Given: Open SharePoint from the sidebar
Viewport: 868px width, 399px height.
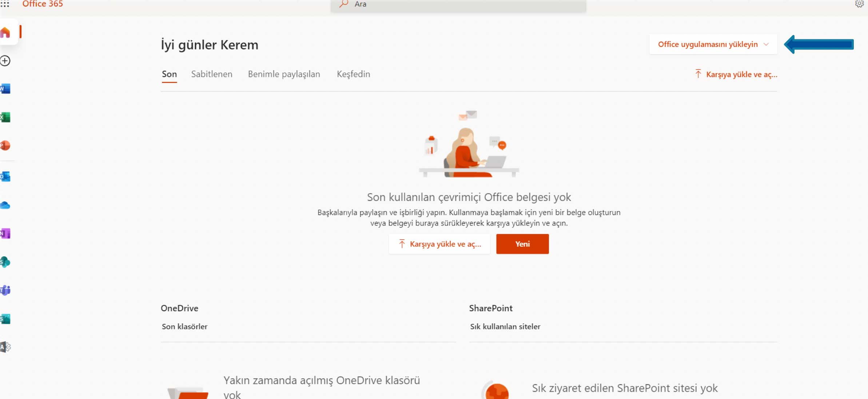Looking at the screenshot, I should click(x=5, y=262).
